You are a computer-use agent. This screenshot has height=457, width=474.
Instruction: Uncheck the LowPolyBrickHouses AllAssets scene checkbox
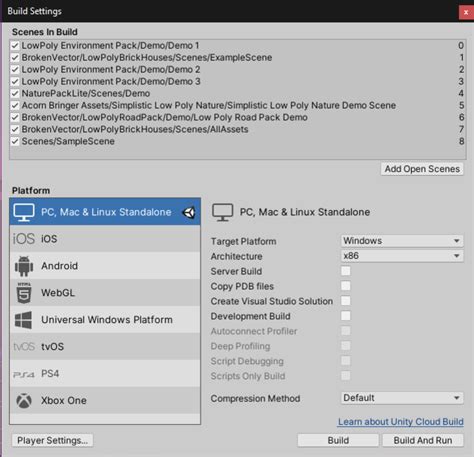(15, 129)
